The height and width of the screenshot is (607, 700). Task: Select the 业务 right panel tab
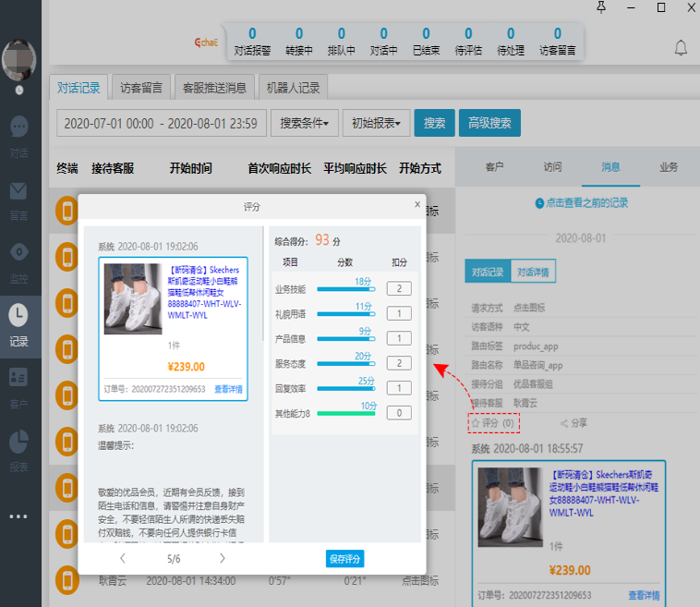point(669,167)
